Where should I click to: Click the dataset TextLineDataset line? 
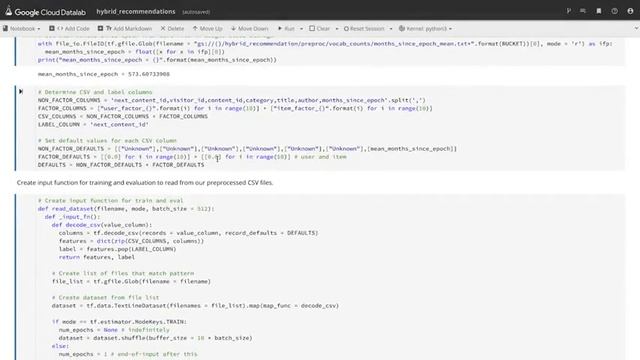[x=195, y=306]
